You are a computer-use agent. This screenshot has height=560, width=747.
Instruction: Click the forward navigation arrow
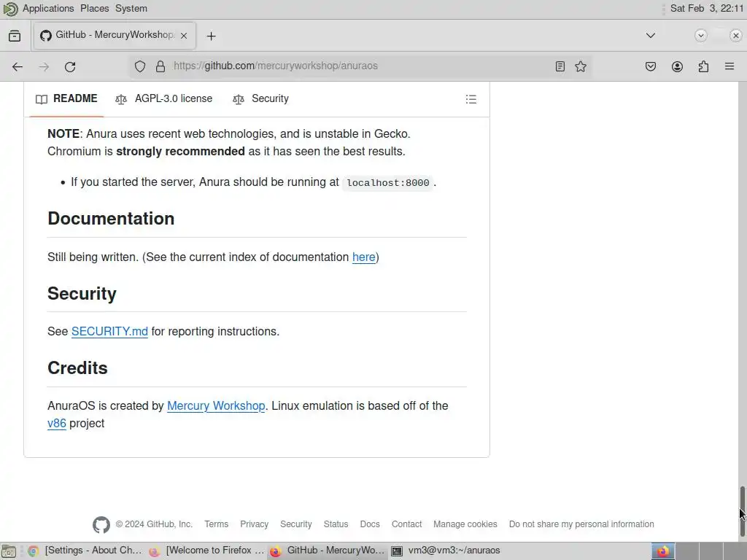click(44, 66)
